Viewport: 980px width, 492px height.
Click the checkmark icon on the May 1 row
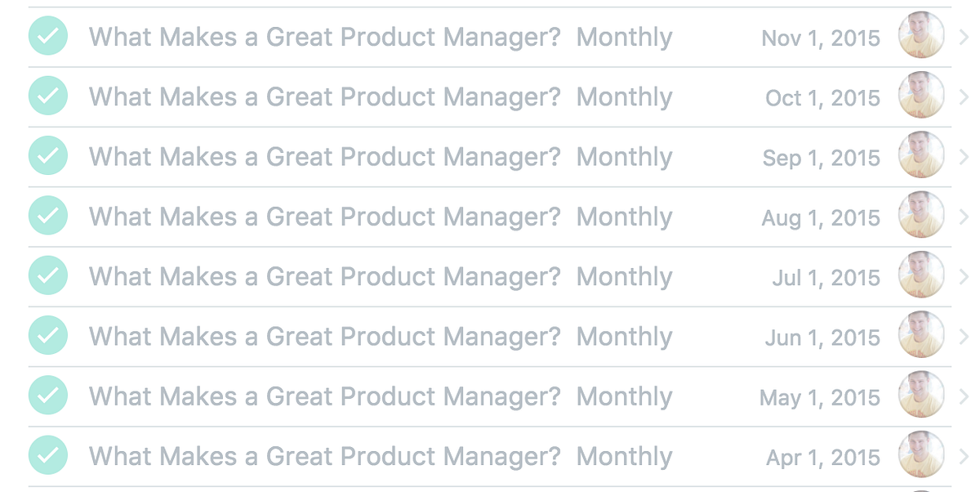(x=47, y=396)
